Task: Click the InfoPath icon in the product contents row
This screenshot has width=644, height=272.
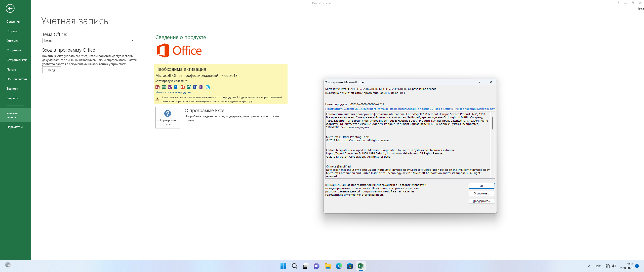Action: tap(202, 87)
